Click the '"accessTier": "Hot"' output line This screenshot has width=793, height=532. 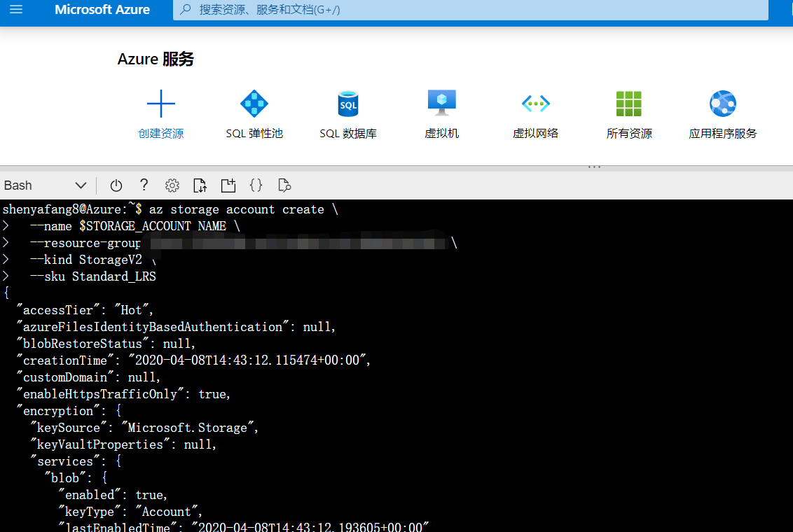click(85, 310)
